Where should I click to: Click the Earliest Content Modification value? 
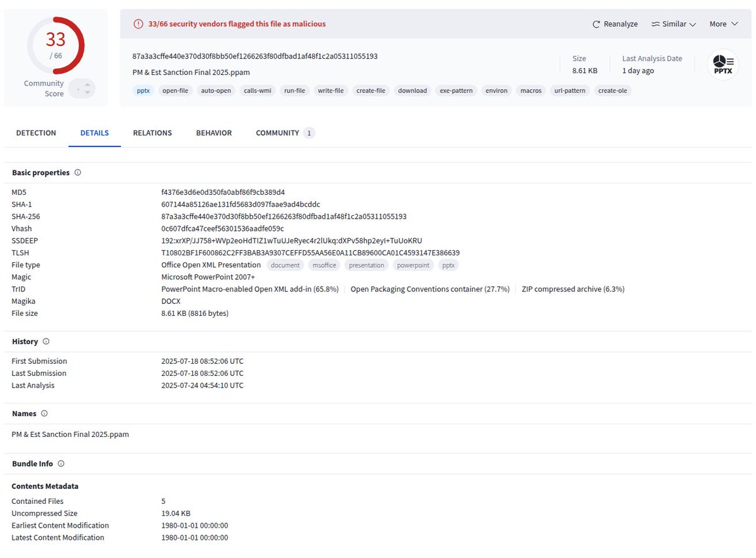pyautogui.click(x=195, y=525)
